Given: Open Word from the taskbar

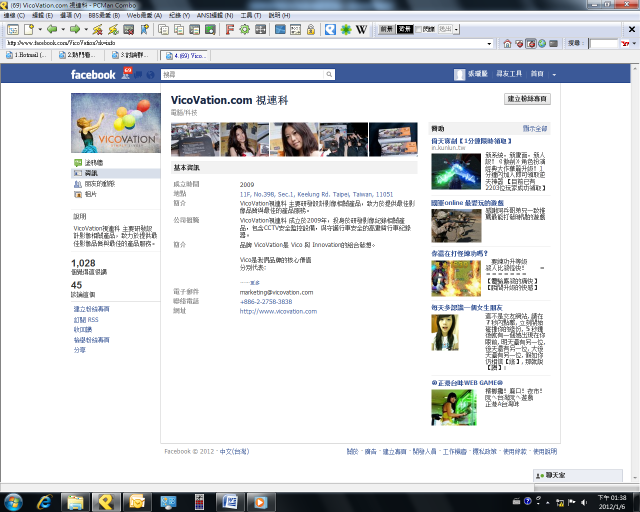Looking at the screenshot, I should (x=230, y=502).
